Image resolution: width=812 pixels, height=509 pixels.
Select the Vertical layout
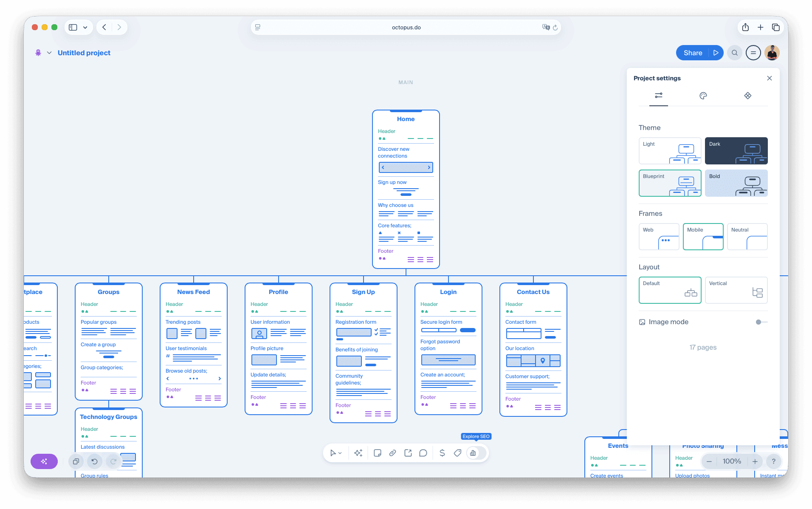coord(736,290)
